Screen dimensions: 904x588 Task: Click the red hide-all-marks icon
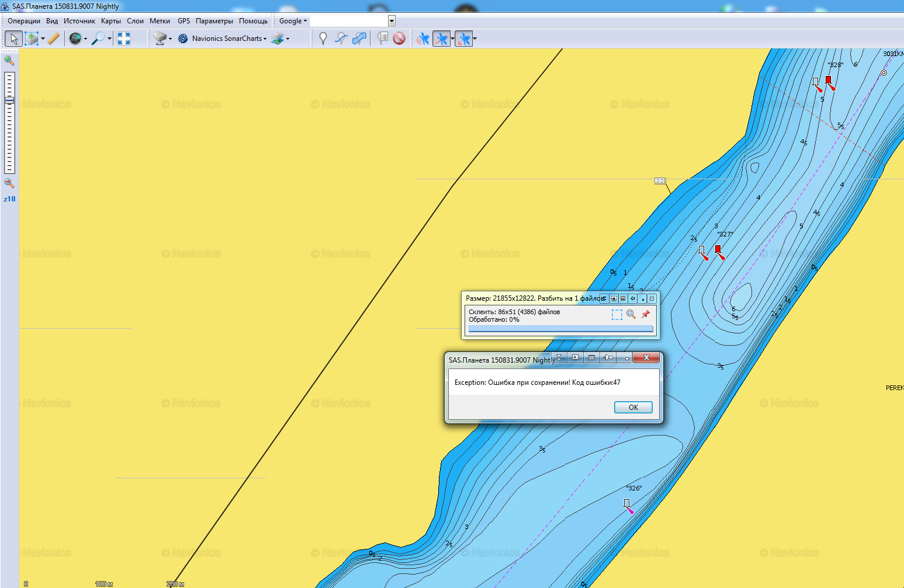(399, 39)
